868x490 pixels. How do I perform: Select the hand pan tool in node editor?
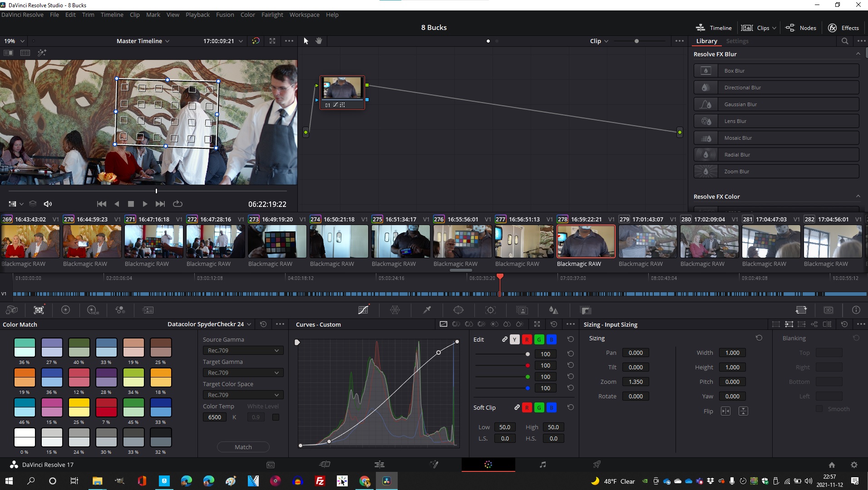[319, 41]
